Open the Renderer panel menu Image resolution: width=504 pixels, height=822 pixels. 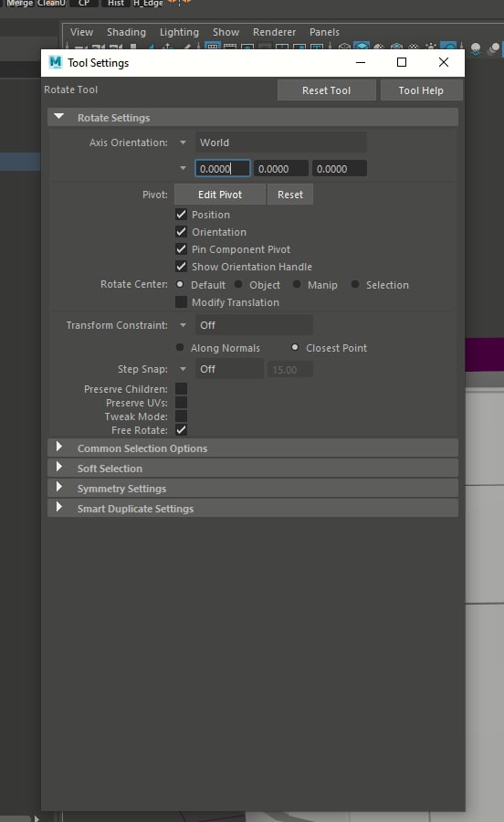coord(274,32)
